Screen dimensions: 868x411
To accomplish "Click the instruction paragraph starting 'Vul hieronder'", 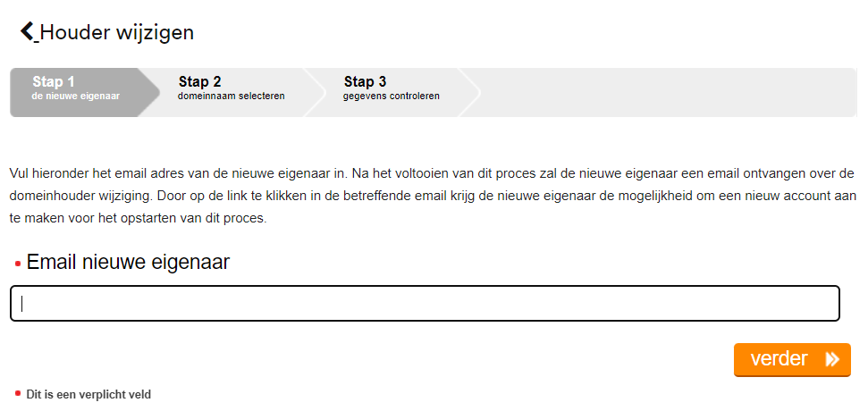I will pos(434,195).
